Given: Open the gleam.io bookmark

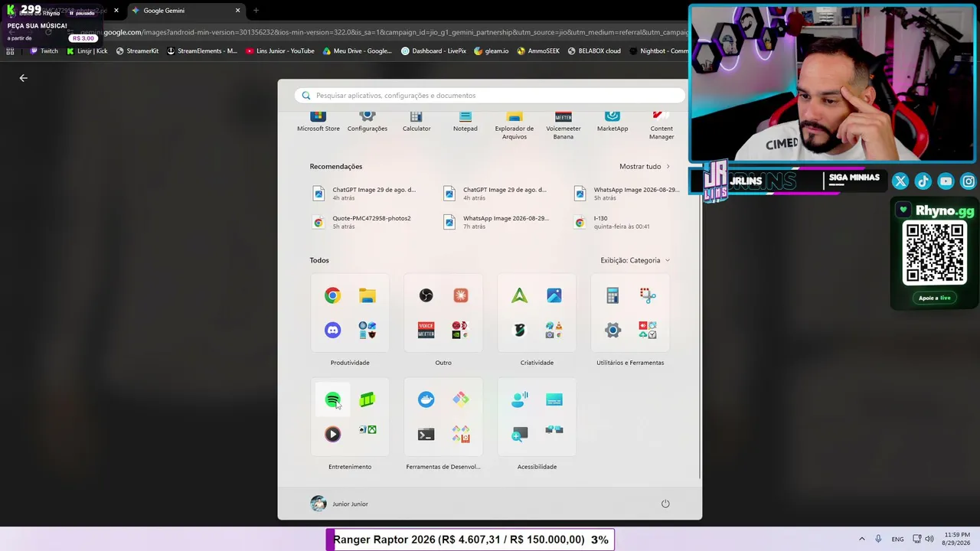Looking at the screenshot, I should tap(492, 51).
